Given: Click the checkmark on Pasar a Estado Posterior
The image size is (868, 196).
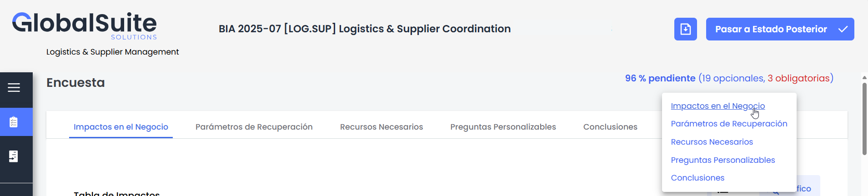Looking at the screenshot, I should [x=843, y=29].
